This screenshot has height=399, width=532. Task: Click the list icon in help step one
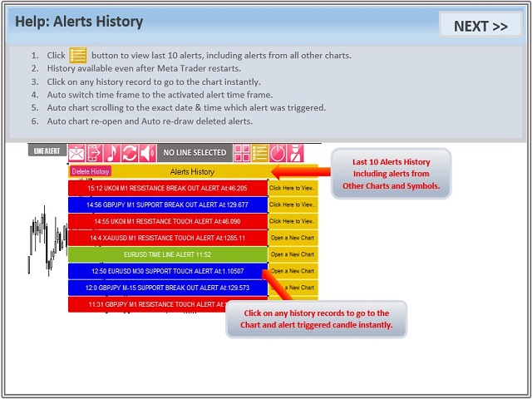tap(78, 55)
